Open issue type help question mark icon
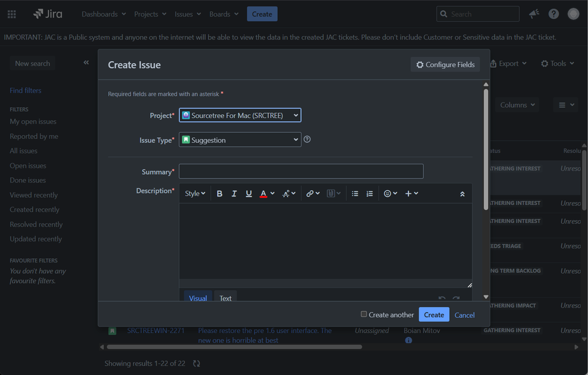 click(307, 140)
